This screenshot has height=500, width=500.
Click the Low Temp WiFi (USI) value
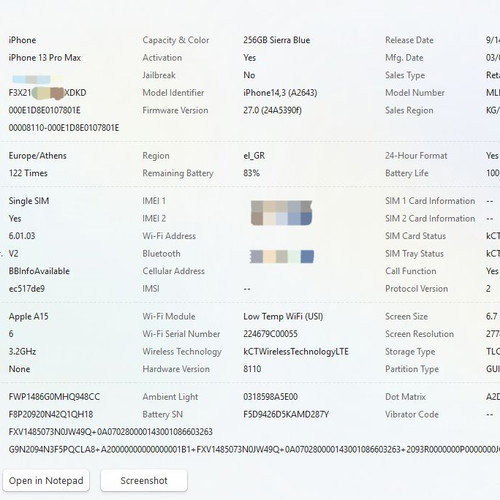(x=283, y=316)
